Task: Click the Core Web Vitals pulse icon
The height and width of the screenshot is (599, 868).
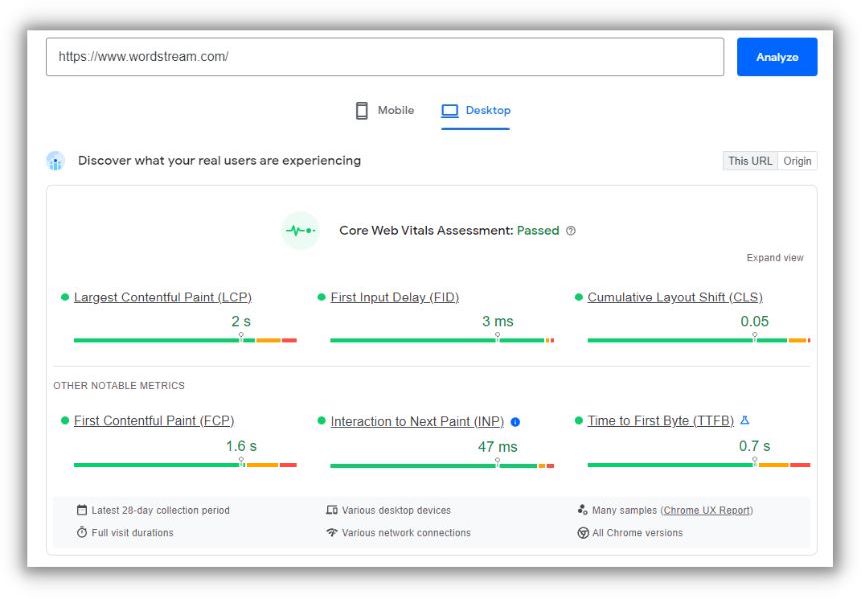Action: pyautogui.click(x=300, y=230)
